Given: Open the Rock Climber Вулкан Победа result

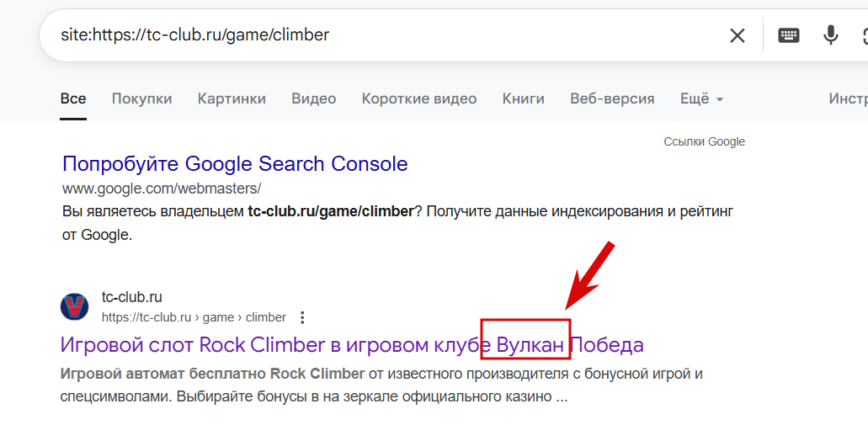Looking at the screenshot, I should click(x=352, y=345).
